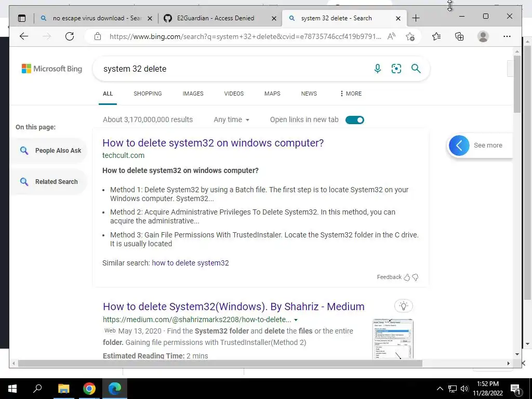Open the Medium result thumbnail image
This screenshot has width=532, height=399.
tap(393, 339)
